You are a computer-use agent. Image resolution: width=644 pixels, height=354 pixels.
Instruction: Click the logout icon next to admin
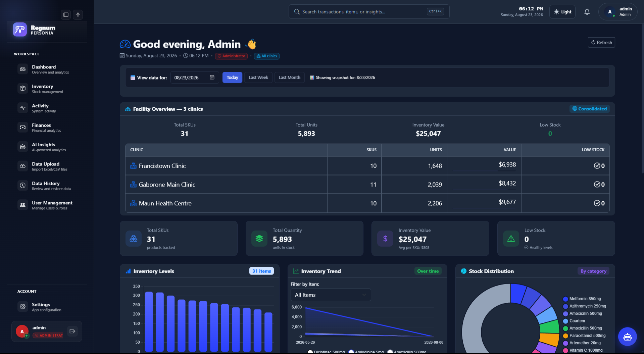pyautogui.click(x=72, y=331)
